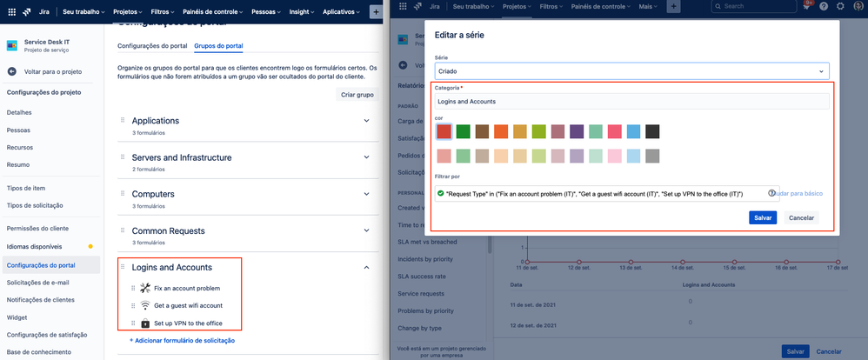This screenshot has width=868, height=360.
Task: Click lock icon of Set up VPN to the office
Action: click(145, 323)
